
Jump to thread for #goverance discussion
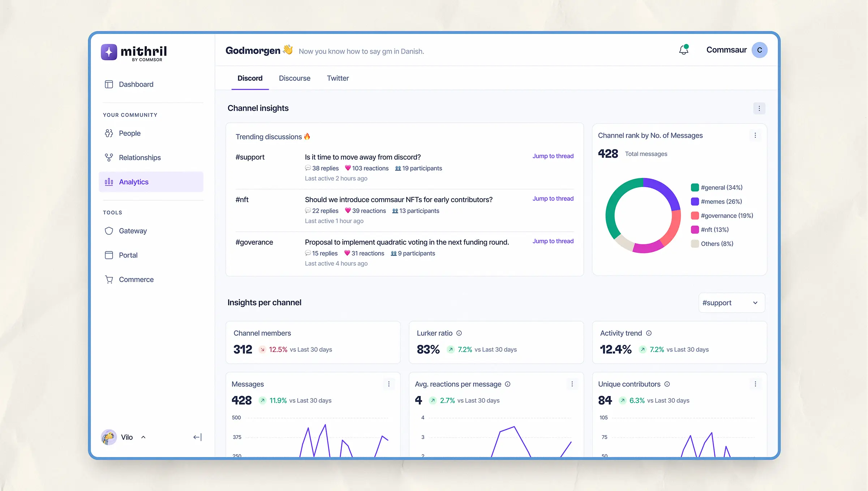[553, 241]
